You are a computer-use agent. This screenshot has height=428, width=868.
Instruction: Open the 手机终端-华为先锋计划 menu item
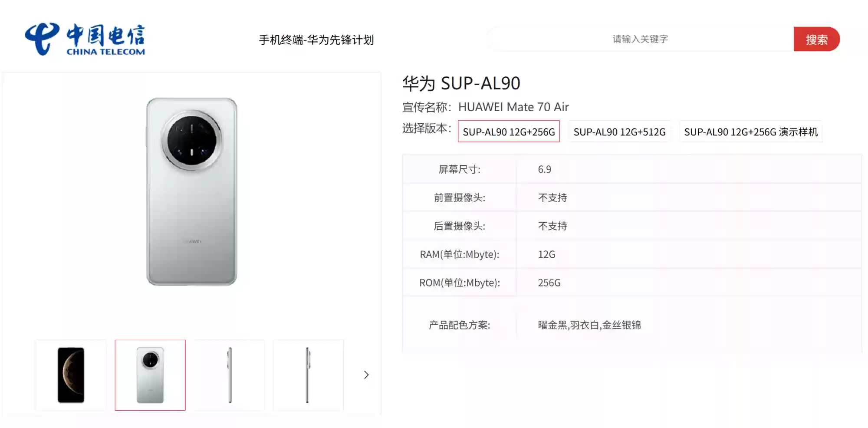click(316, 40)
